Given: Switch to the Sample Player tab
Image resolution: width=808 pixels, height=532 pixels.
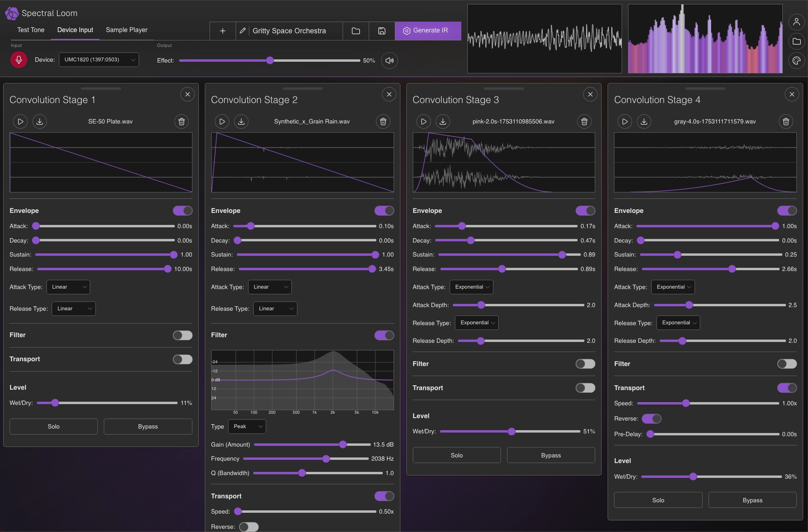Looking at the screenshot, I should 127,30.
